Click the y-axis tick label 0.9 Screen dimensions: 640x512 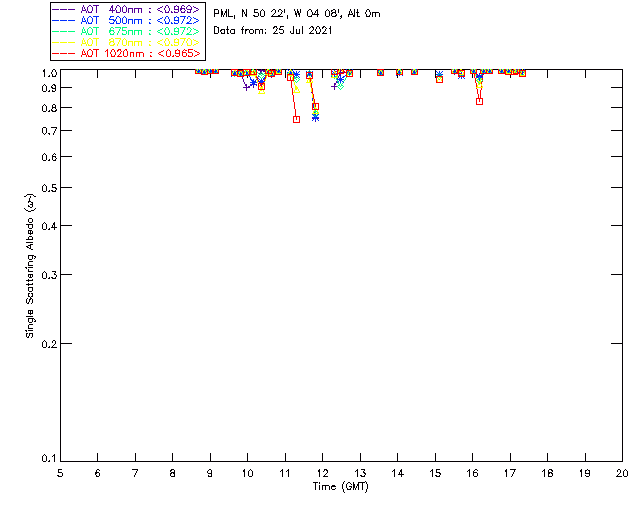[x=49, y=88]
